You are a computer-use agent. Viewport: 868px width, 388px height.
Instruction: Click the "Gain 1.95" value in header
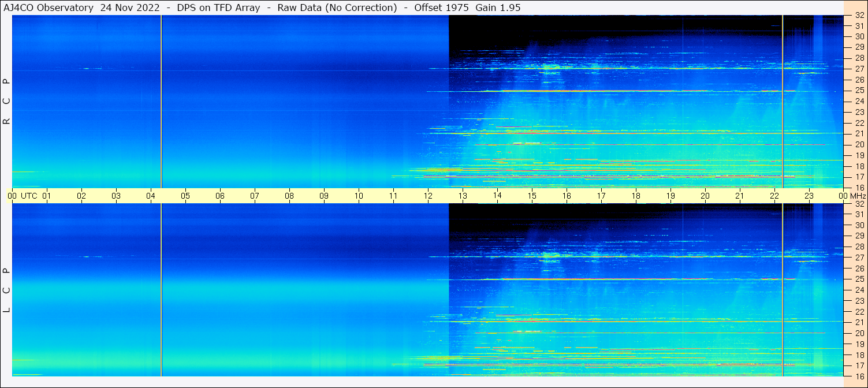[x=498, y=8]
